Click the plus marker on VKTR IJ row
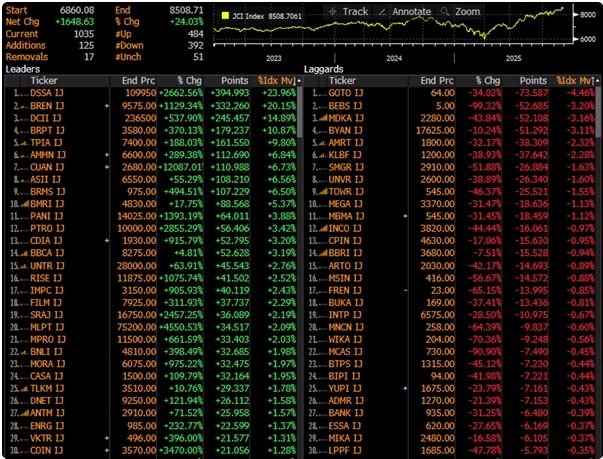Screen dimensions: 603x459 coord(107,438)
